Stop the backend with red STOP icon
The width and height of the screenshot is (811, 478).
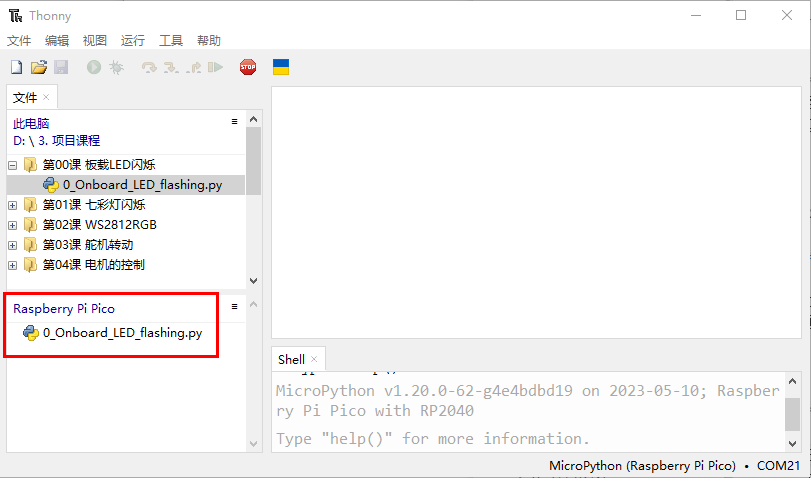point(248,67)
